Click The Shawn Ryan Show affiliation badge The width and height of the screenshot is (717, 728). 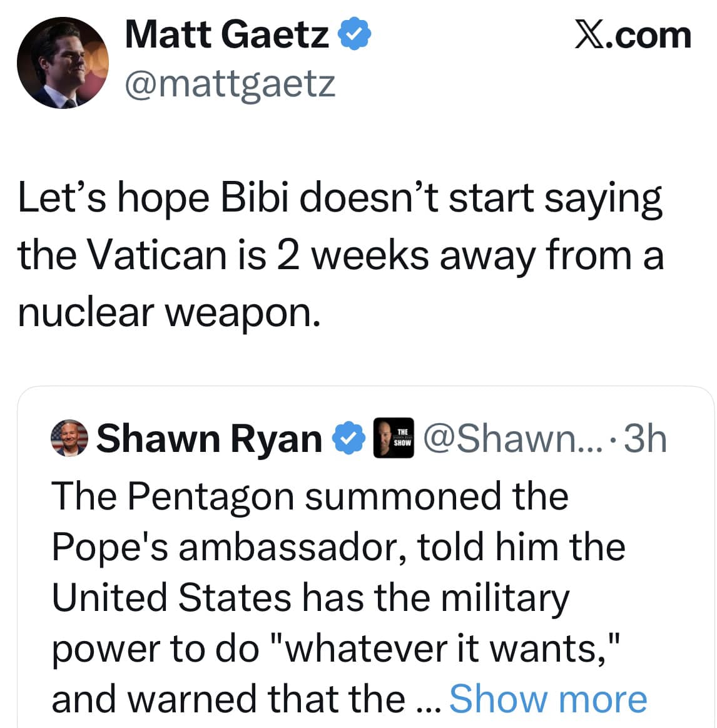pos(394,438)
